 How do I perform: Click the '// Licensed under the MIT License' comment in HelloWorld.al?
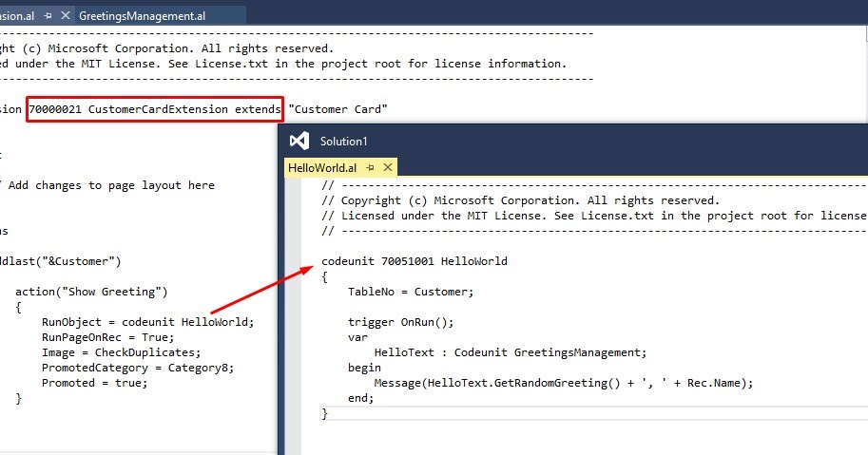pos(594,216)
